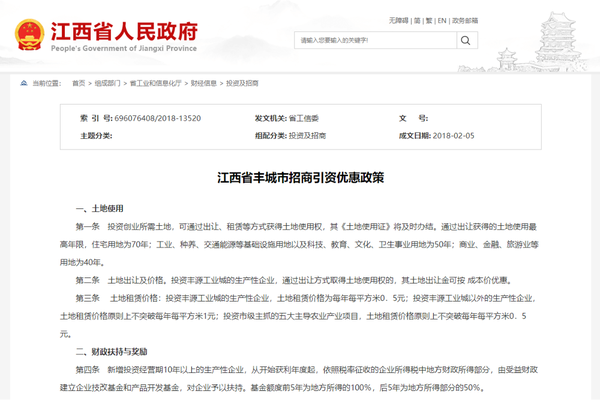Select index number 696076408/2018-13520

[x=158, y=118]
